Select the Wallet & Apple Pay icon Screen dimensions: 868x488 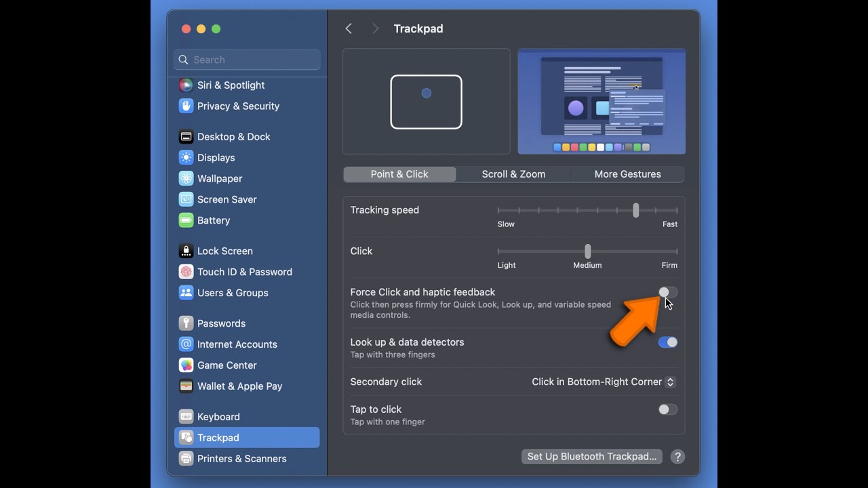coord(186,387)
